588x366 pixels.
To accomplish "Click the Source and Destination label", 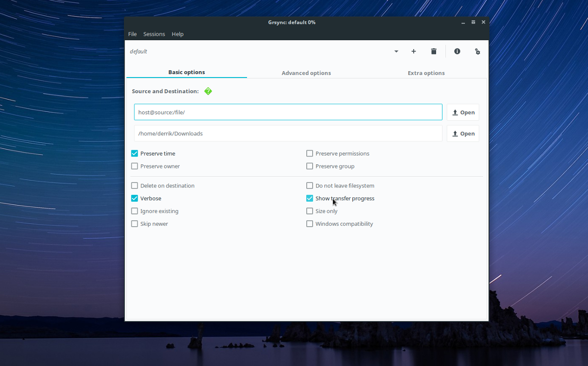I will click(x=165, y=91).
